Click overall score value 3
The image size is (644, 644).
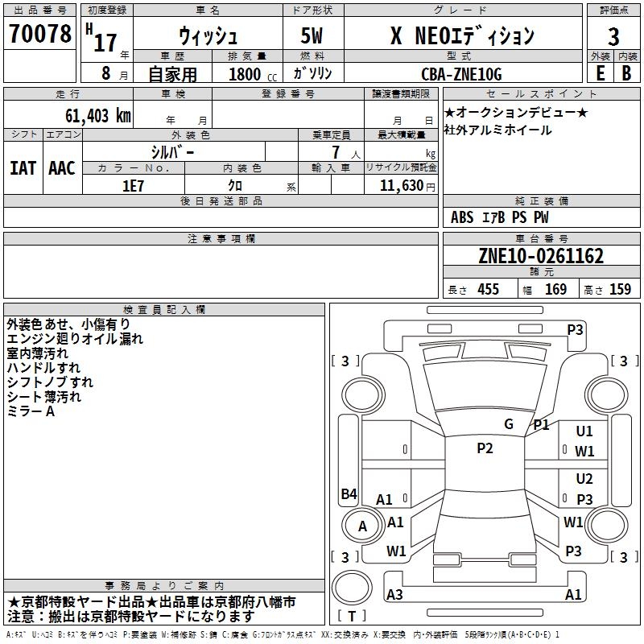click(x=613, y=37)
